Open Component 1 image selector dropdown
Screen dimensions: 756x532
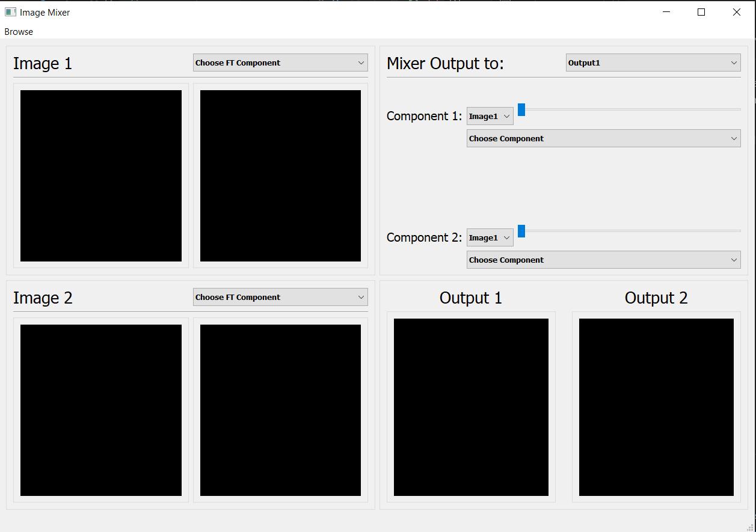pos(490,116)
